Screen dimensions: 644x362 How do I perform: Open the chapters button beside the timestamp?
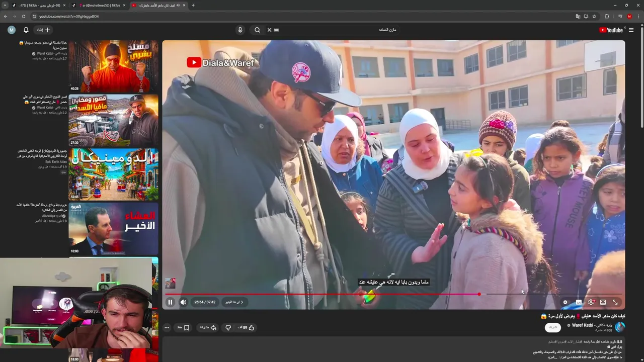(x=234, y=302)
